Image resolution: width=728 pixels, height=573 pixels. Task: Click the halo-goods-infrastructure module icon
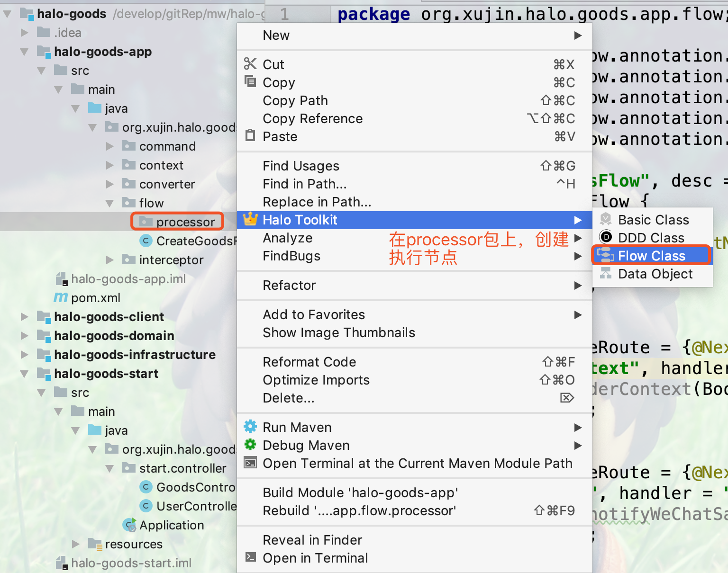pos(44,354)
